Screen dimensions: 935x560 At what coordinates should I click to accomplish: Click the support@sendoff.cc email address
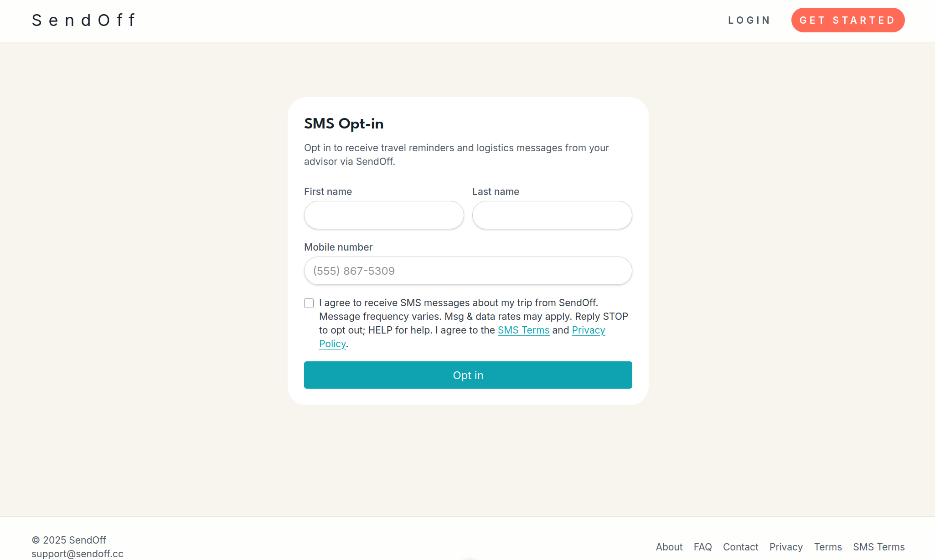pyautogui.click(x=77, y=554)
